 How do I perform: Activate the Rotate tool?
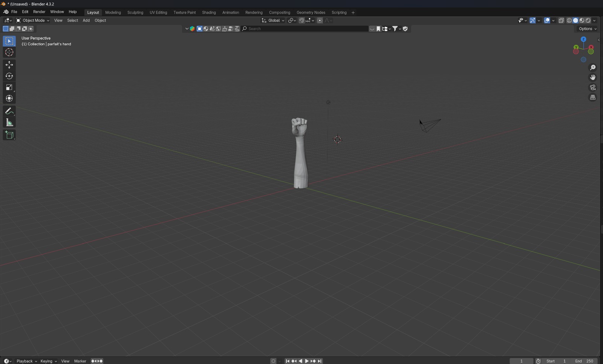[x=9, y=76]
